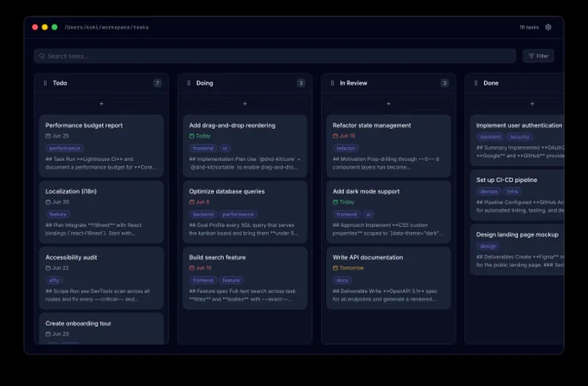Click a11y tag on Accessibility audit
The image size is (588, 386).
coord(54,280)
